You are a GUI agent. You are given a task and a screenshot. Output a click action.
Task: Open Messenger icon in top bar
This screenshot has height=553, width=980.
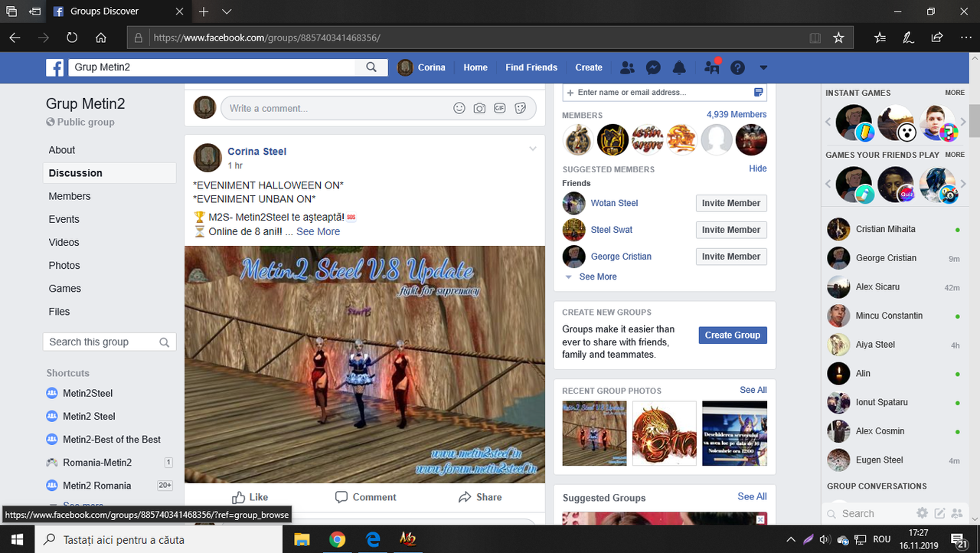[653, 67]
